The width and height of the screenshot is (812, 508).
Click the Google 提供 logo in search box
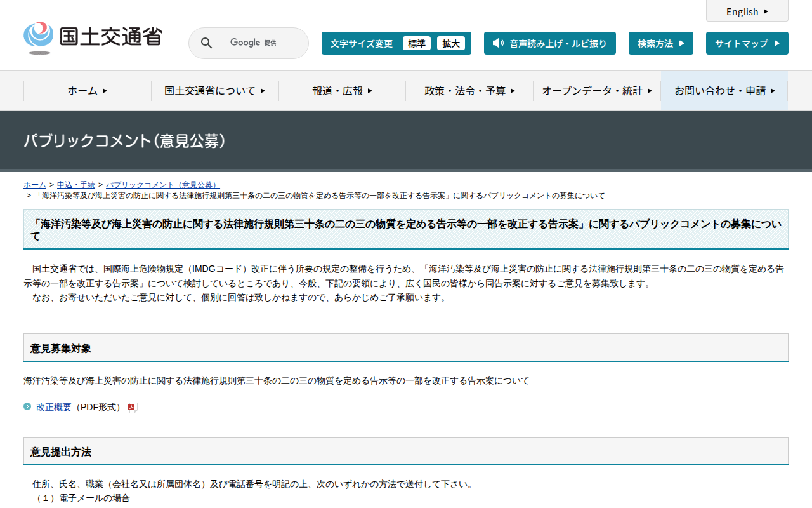[x=250, y=43]
